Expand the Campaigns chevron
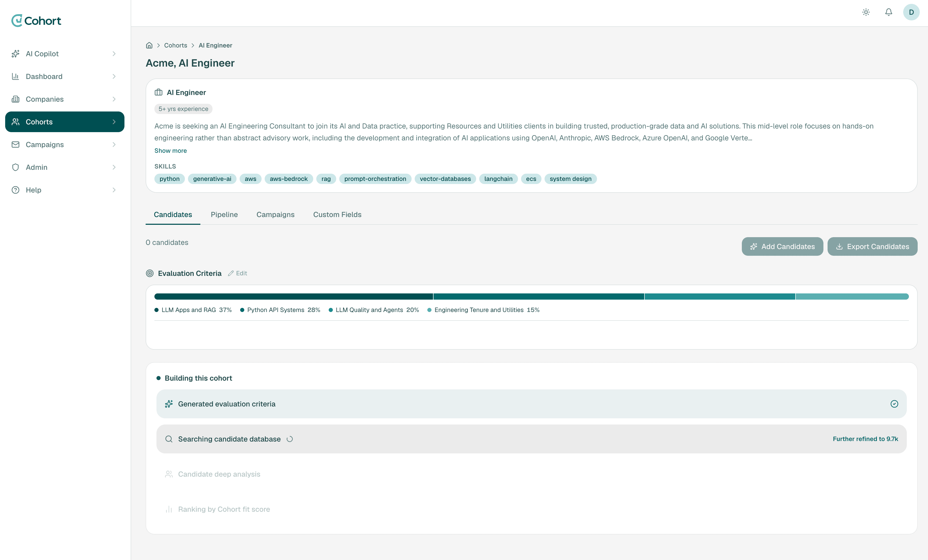Screen dimensions: 928x560 click(114, 145)
